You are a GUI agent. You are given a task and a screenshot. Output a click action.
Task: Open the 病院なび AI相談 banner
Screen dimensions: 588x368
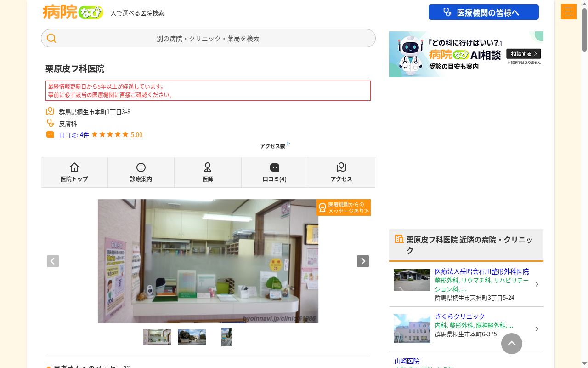point(466,54)
